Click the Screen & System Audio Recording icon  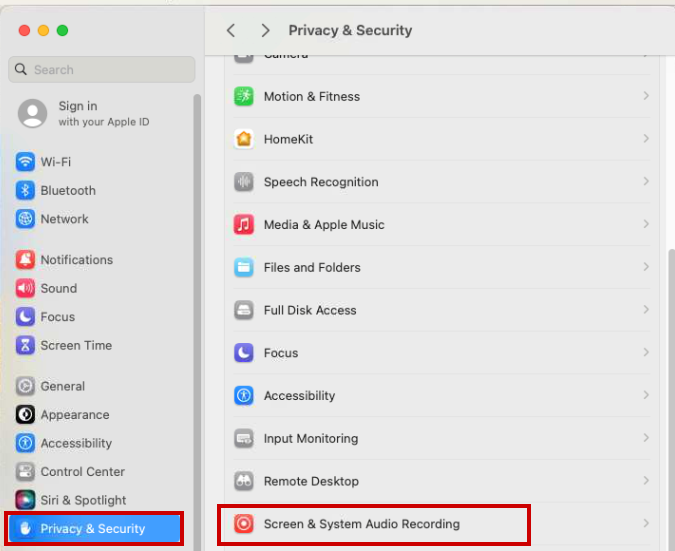coord(244,524)
